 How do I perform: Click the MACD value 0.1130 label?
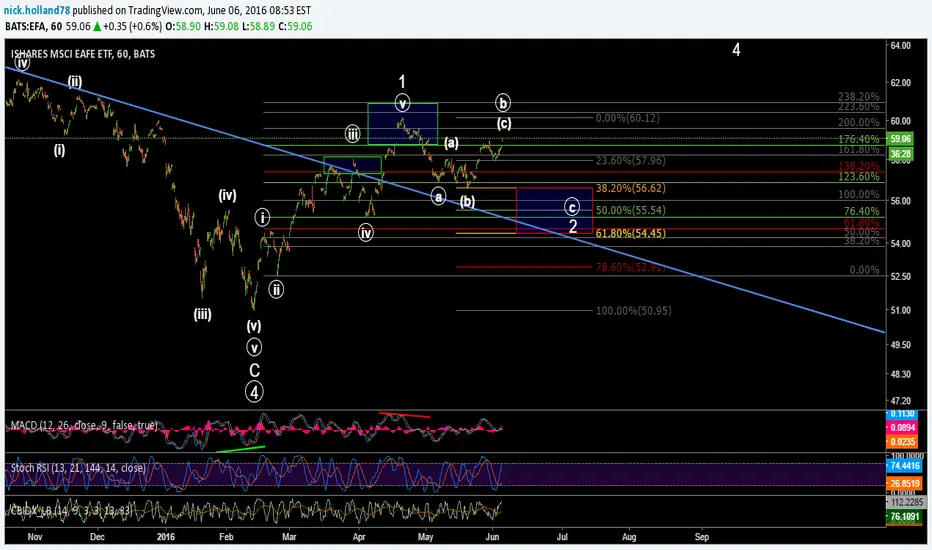click(x=902, y=414)
